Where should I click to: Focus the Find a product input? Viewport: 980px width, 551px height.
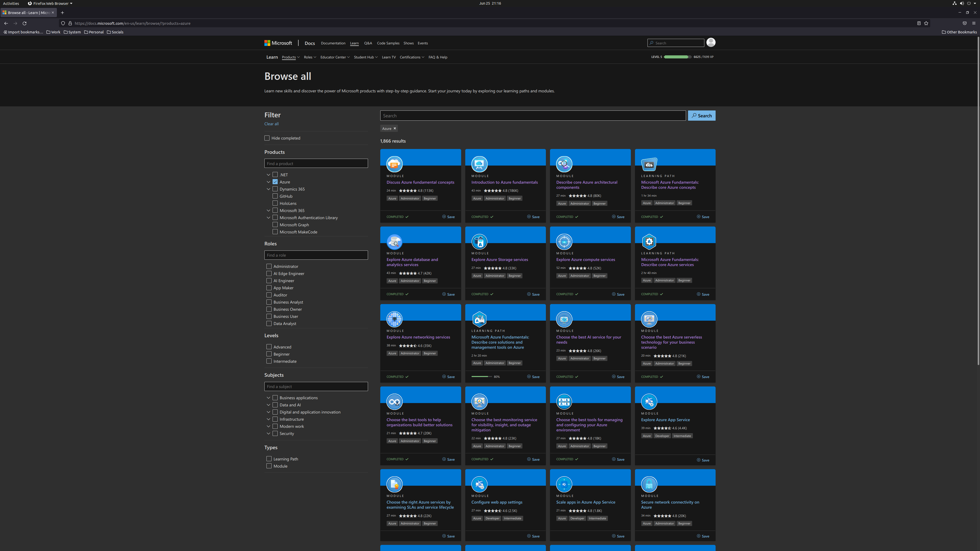click(316, 164)
